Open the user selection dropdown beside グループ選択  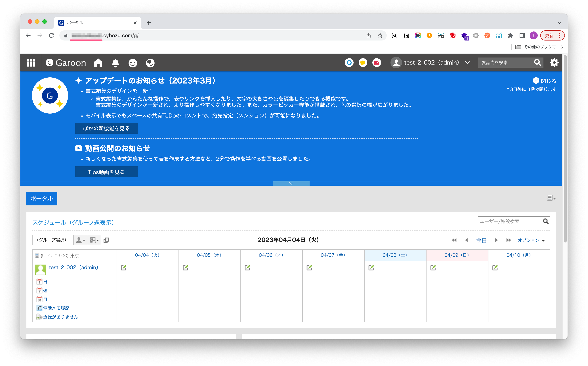click(80, 240)
